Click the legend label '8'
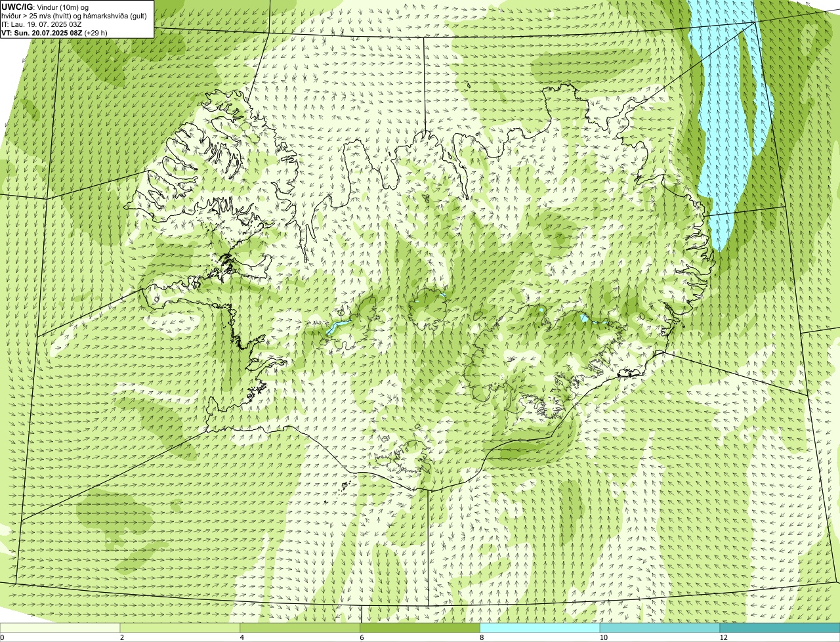The width and height of the screenshot is (840, 642). coord(482,637)
